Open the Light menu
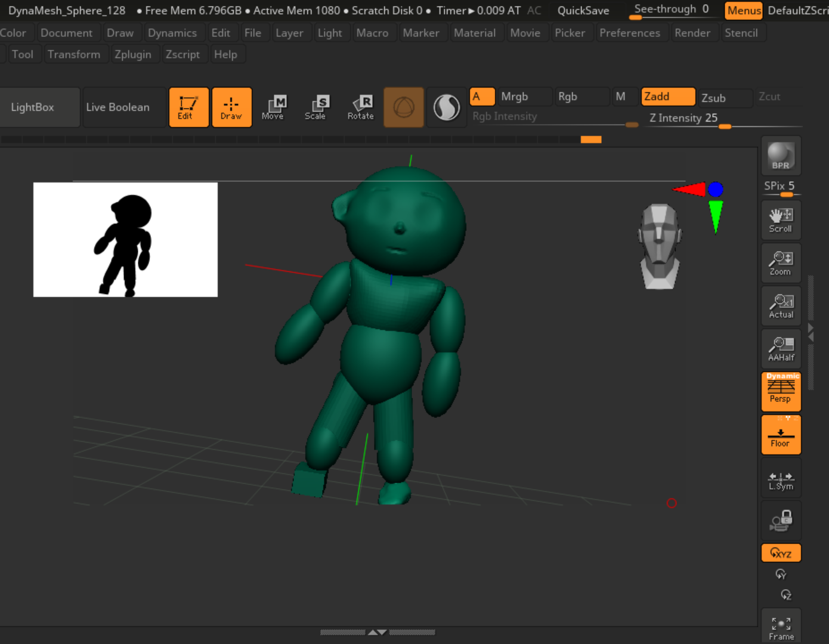 [x=330, y=33]
